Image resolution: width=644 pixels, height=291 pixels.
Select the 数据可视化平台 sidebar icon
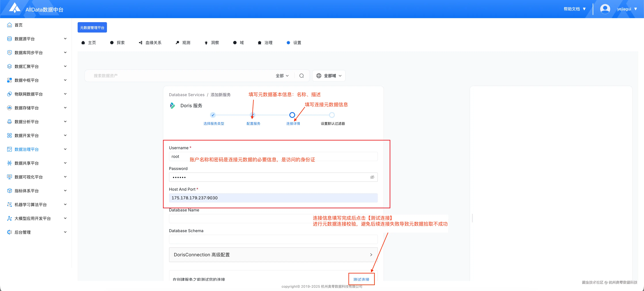coord(9,177)
